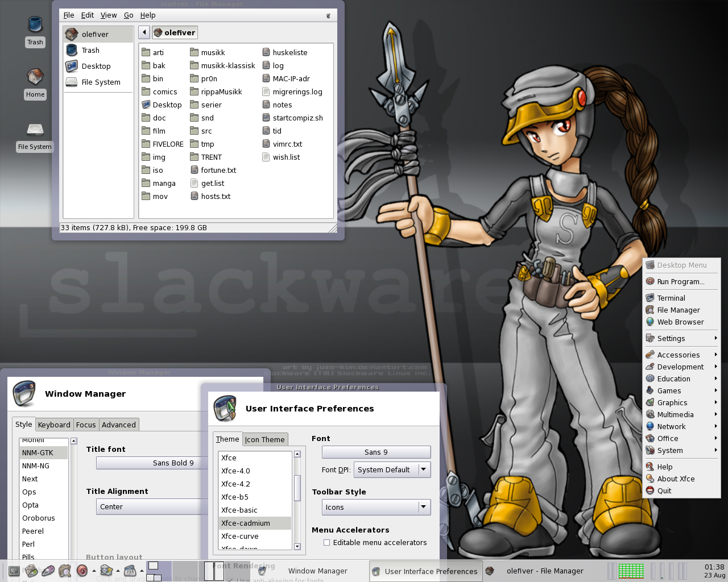728x582 pixels.
Task: Select the get.list file
Action: click(208, 183)
